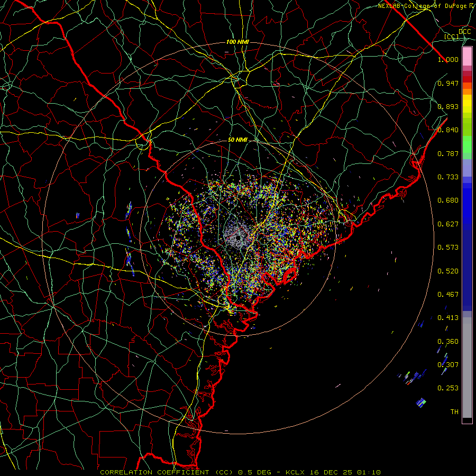Click the radar site at the gray clutter center
The height and width of the screenshot is (476, 476).
(x=239, y=238)
